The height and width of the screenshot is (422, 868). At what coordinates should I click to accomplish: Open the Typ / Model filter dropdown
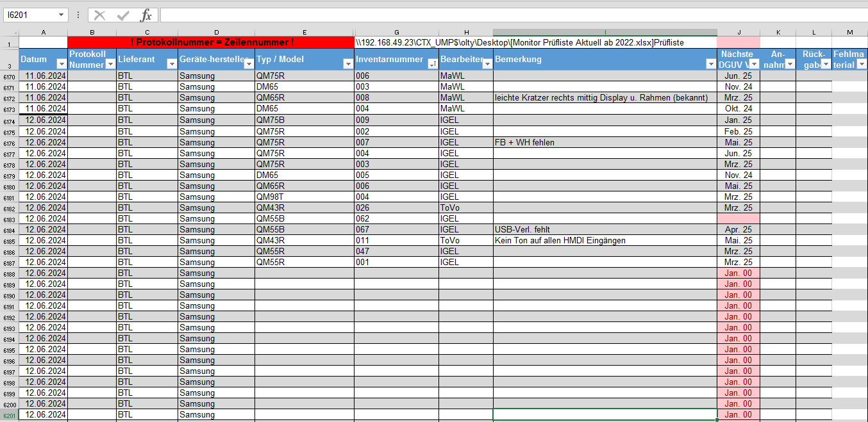(348, 64)
